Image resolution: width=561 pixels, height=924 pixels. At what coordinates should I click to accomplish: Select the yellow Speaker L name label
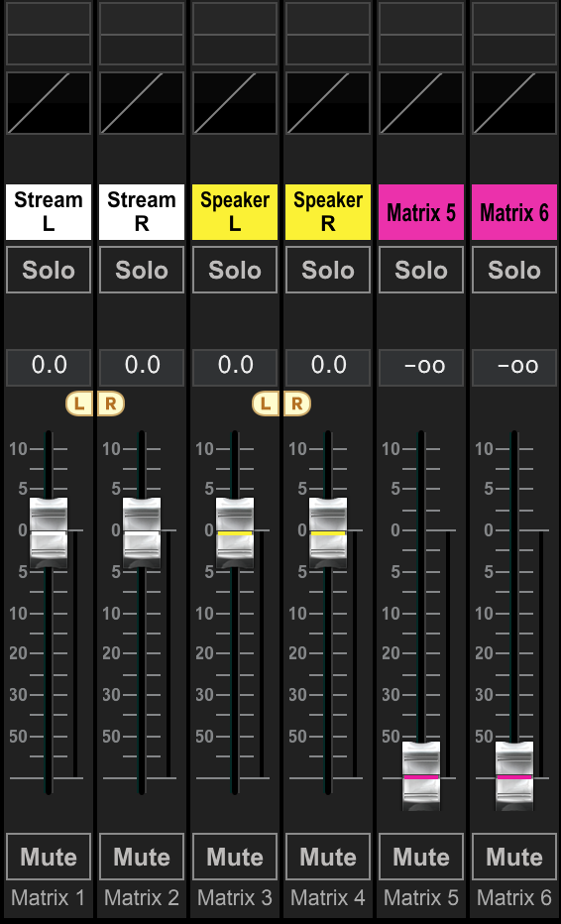click(x=235, y=212)
